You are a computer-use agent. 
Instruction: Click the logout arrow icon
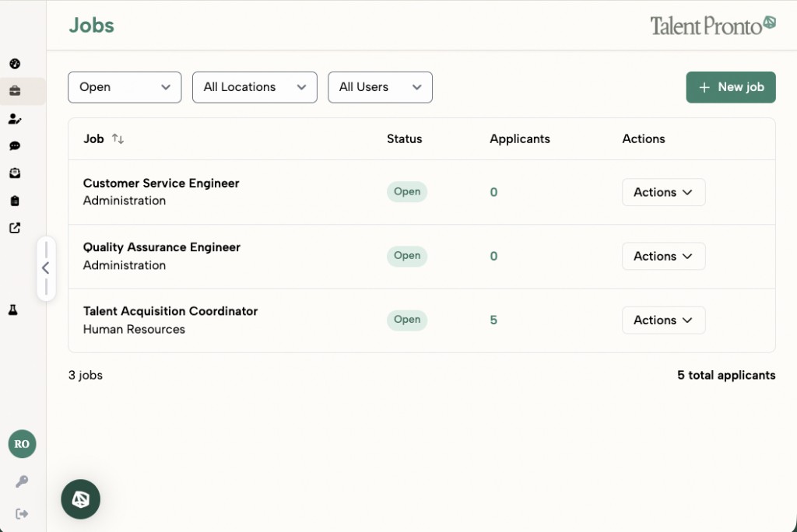(21, 513)
